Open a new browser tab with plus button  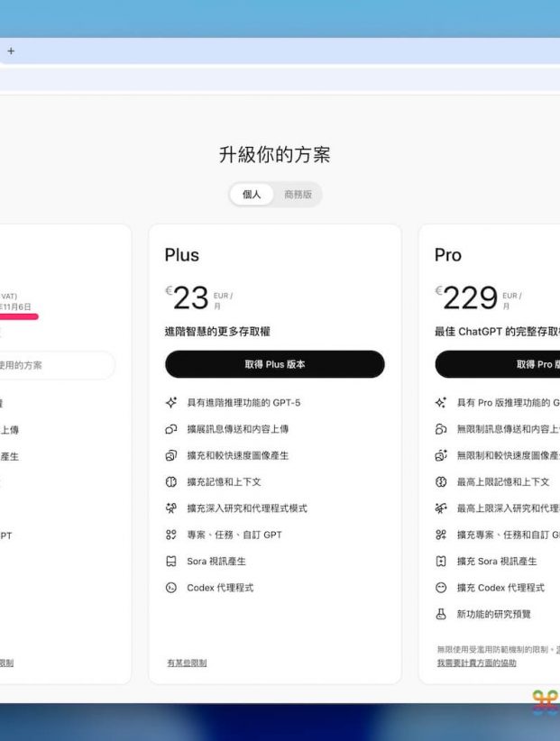[11, 51]
